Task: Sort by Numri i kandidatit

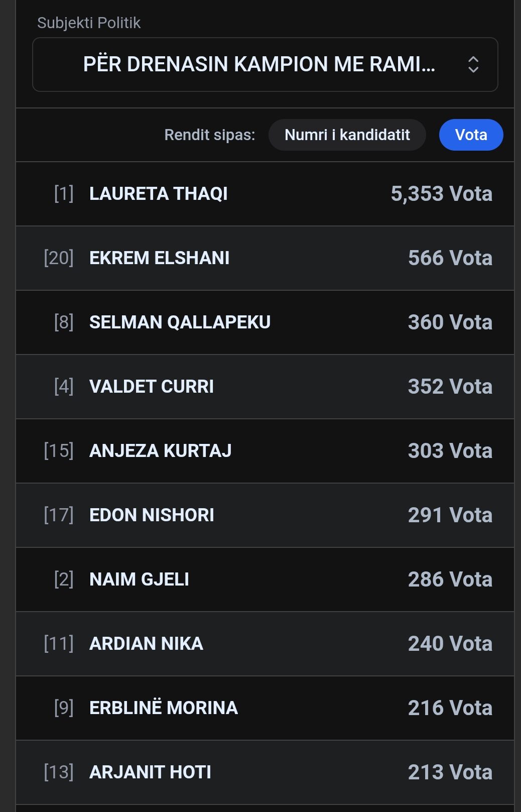Action: (347, 135)
